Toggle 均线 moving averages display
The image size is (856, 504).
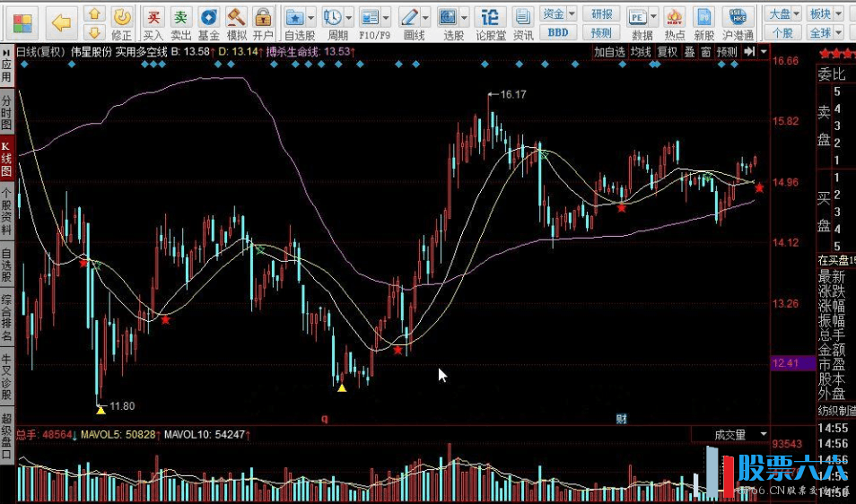click(x=640, y=52)
